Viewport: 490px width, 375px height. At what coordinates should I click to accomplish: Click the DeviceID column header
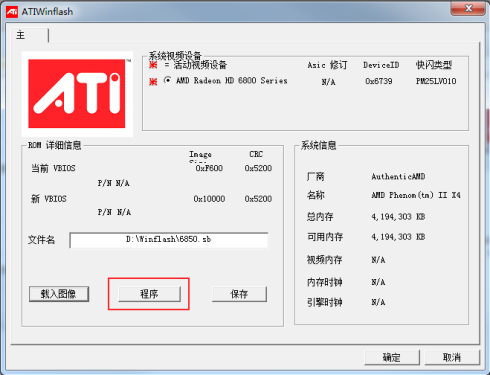pos(381,65)
